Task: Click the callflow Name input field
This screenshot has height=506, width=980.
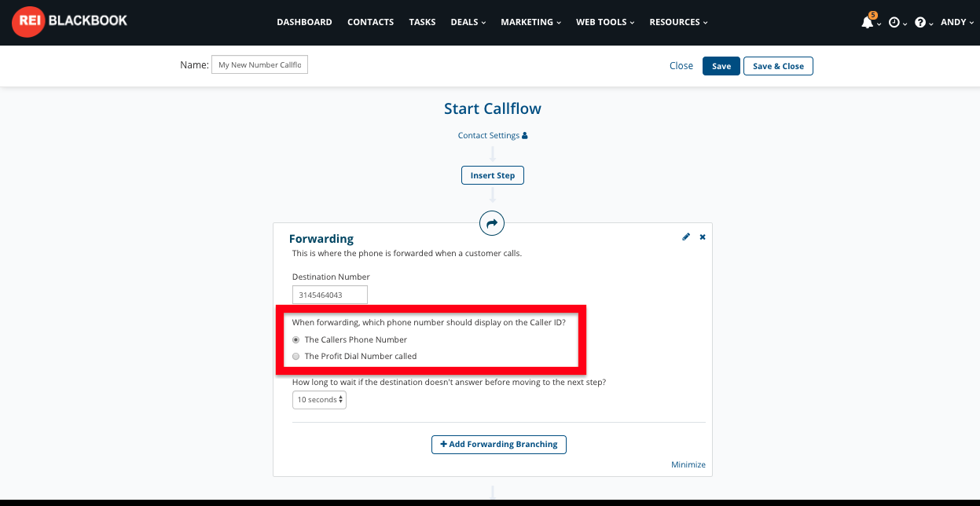Action: pyautogui.click(x=259, y=65)
